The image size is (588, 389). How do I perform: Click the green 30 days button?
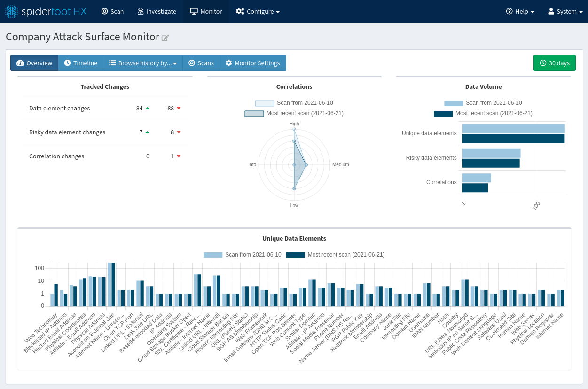point(554,63)
